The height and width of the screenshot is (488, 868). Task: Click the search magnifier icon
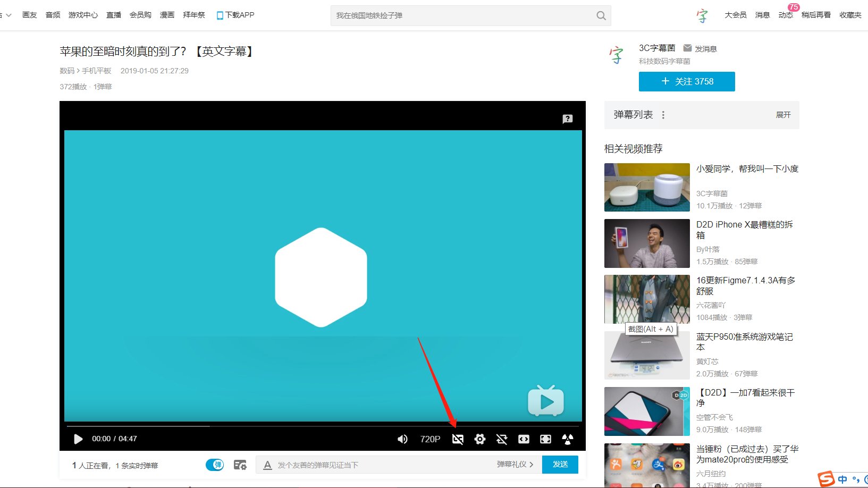pos(601,15)
